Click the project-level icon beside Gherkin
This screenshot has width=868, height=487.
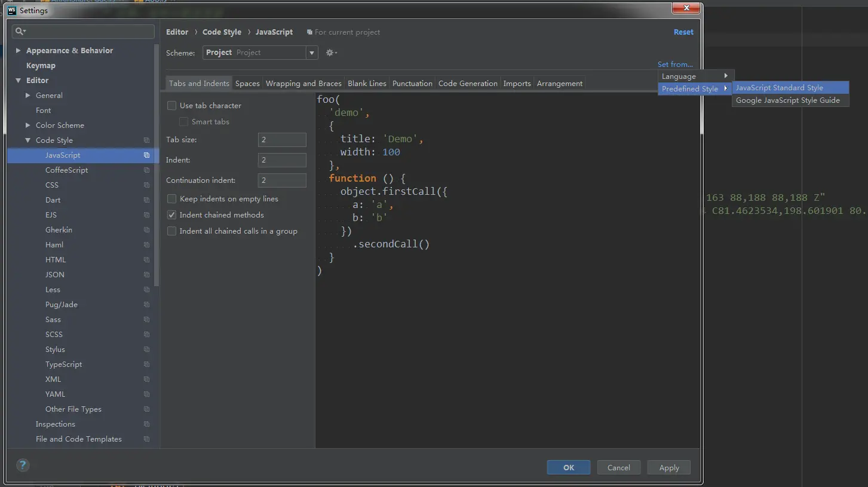tap(146, 230)
